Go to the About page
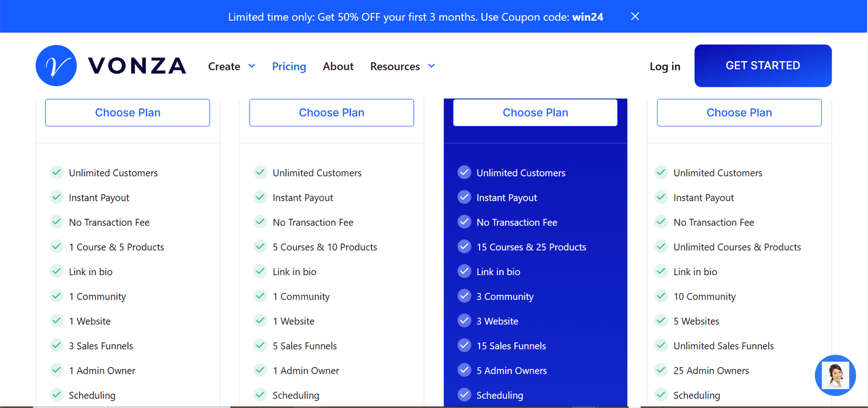Screen dimensions: 868x408 pos(338,66)
